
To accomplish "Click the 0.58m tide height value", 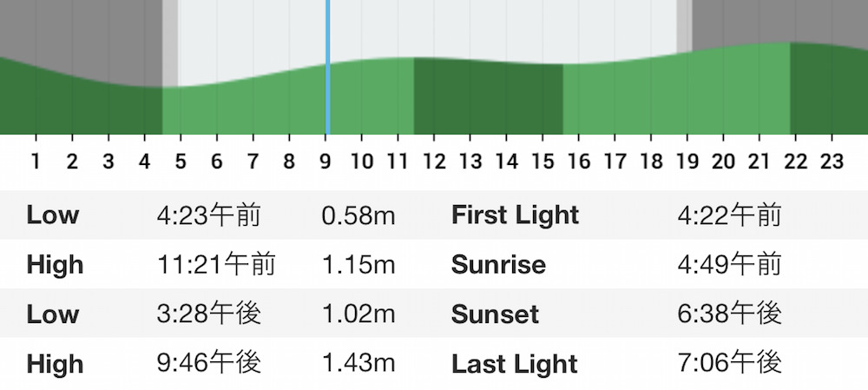I will (358, 215).
